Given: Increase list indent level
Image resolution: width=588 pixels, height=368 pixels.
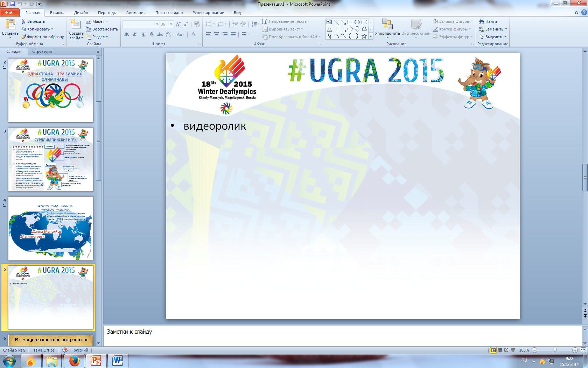Looking at the screenshot, I should click(x=243, y=24).
